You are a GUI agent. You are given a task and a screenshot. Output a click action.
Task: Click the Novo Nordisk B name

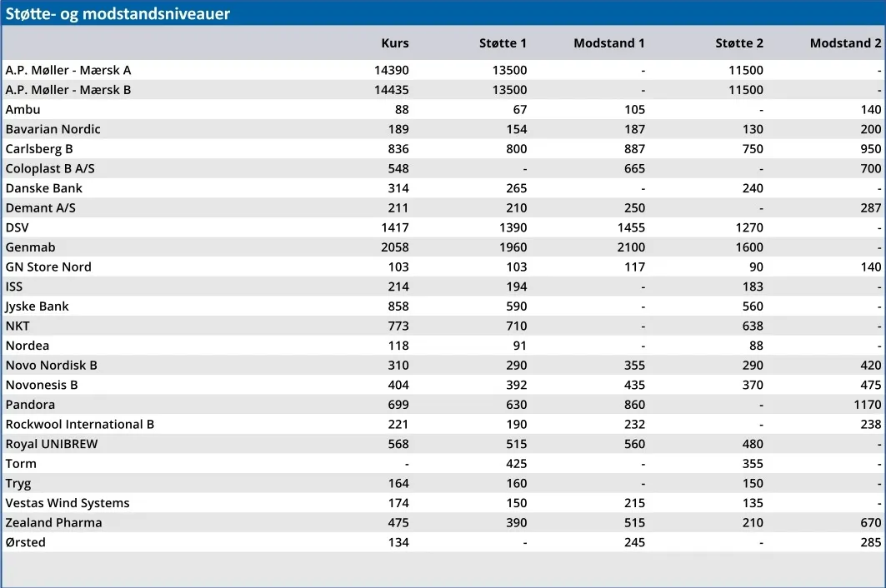tap(51, 366)
